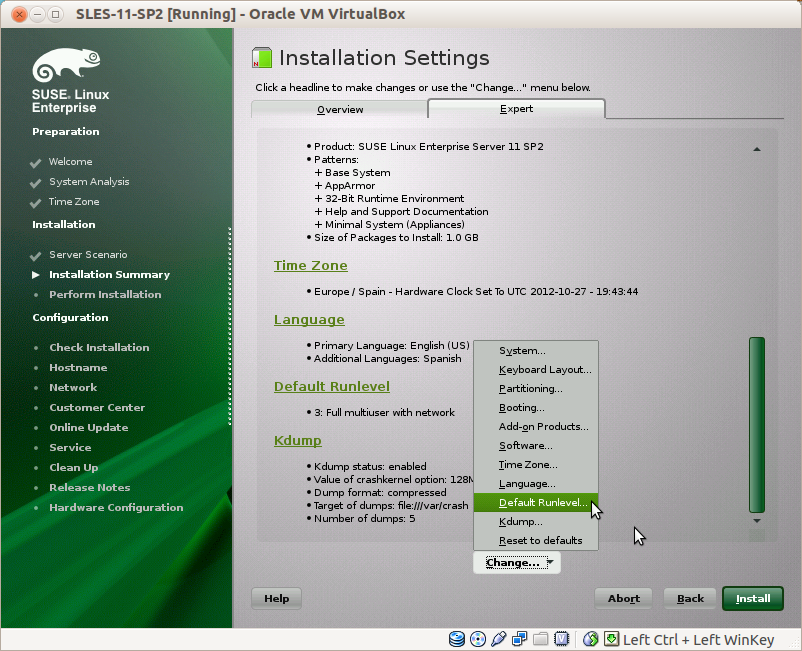
Task: Click the network adapters icon in status bar
Action: click(x=520, y=639)
